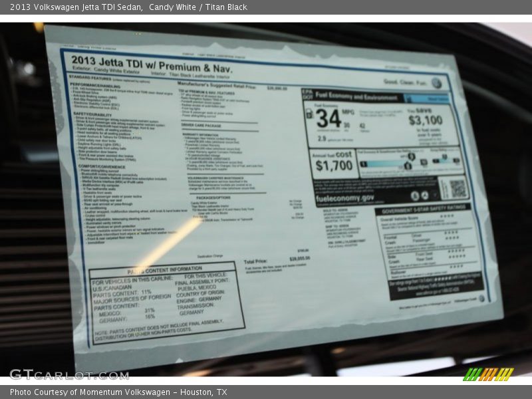Click the Volkswagen logo beside 'Good. Clean. Fun.'
The height and width of the screenshot is (399, 532).
pyautogui.click(x=436, y=82)
